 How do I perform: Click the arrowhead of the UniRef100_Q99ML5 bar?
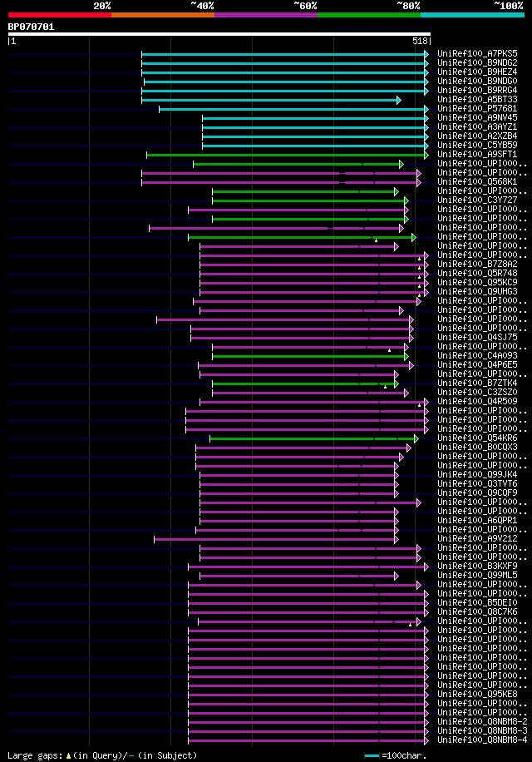pyautogui.click(x=397, y=576)
